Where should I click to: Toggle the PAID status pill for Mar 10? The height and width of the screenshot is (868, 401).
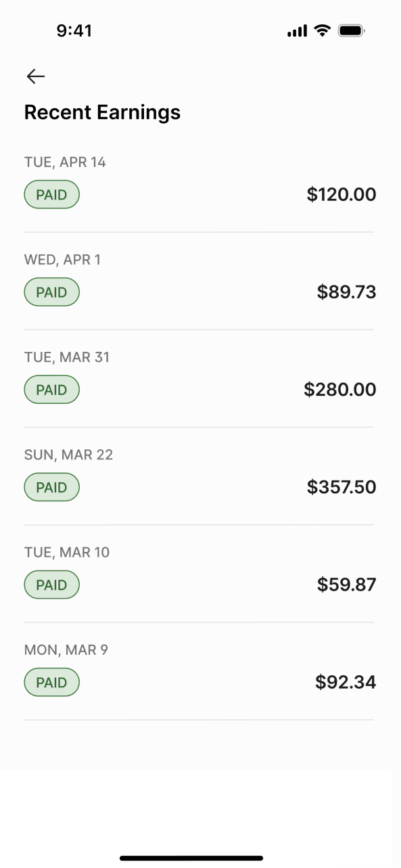pyautogui.click(x=51, y=585)
